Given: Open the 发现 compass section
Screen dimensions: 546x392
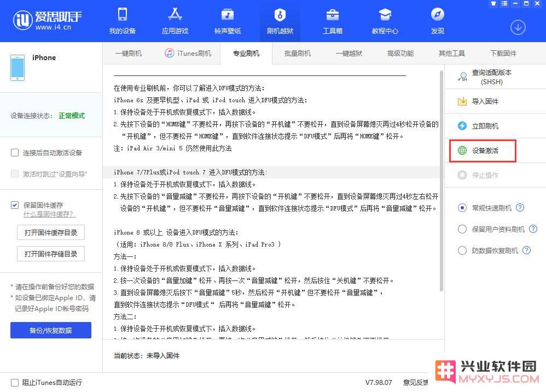Looking at the screenshot, I should (437, 21).
